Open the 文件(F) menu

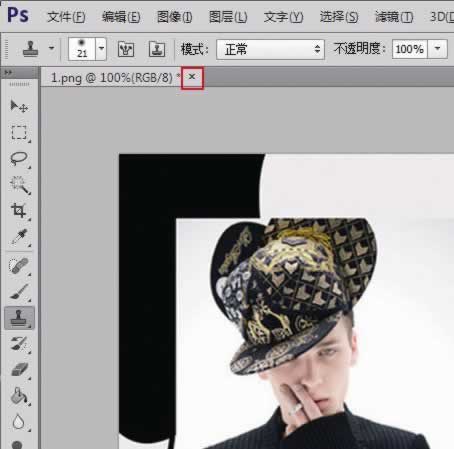[66, 17]
